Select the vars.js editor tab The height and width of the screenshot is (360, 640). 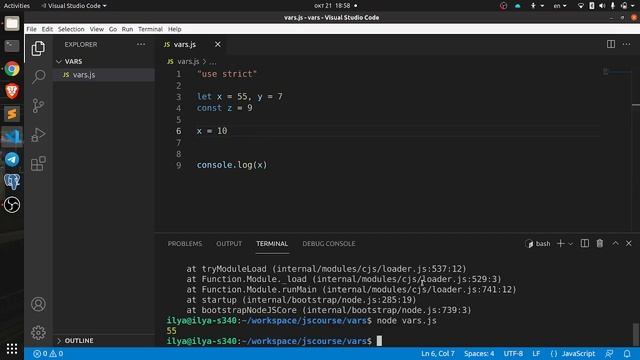click(185, 44)
